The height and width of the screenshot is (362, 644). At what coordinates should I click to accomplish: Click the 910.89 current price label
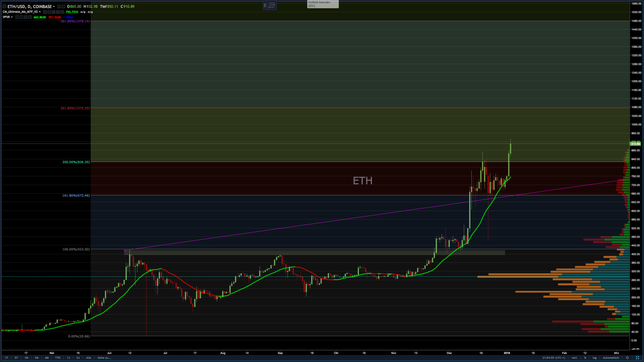click(x=635, y=144)
